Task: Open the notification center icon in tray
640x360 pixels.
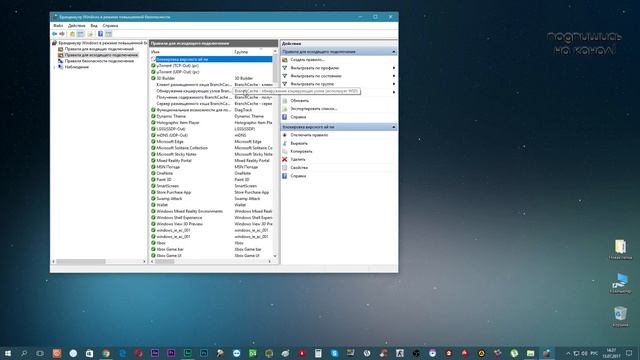Action: [x=629, y=353]
